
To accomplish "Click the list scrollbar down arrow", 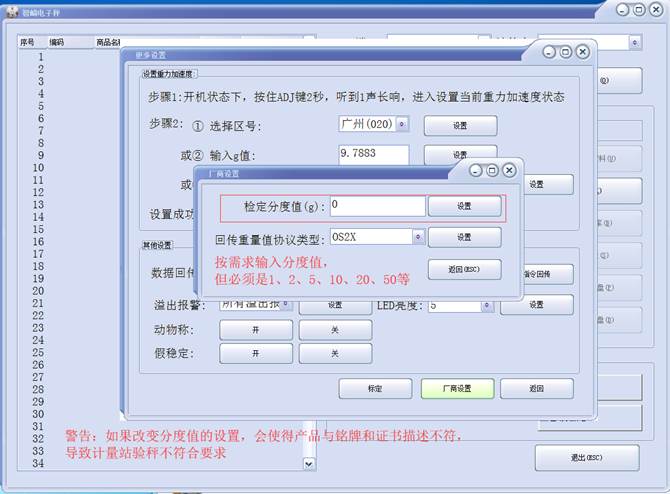I will click(x=309, y=464).
